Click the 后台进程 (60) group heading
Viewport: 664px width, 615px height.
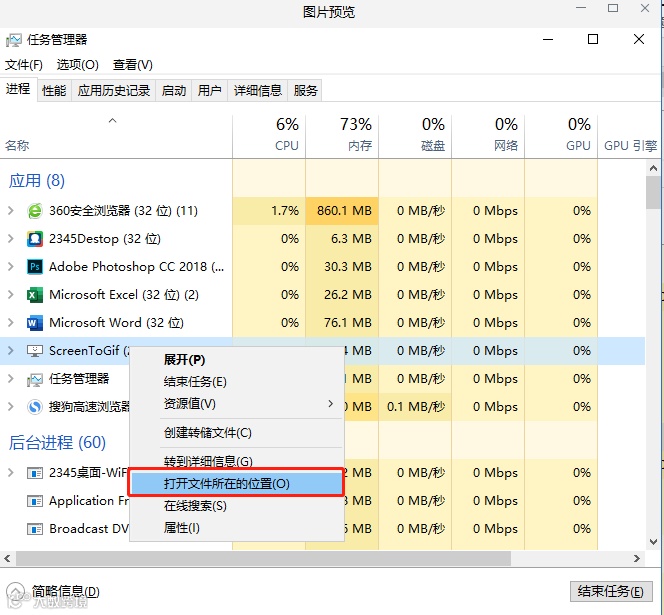tap(57, 443)
